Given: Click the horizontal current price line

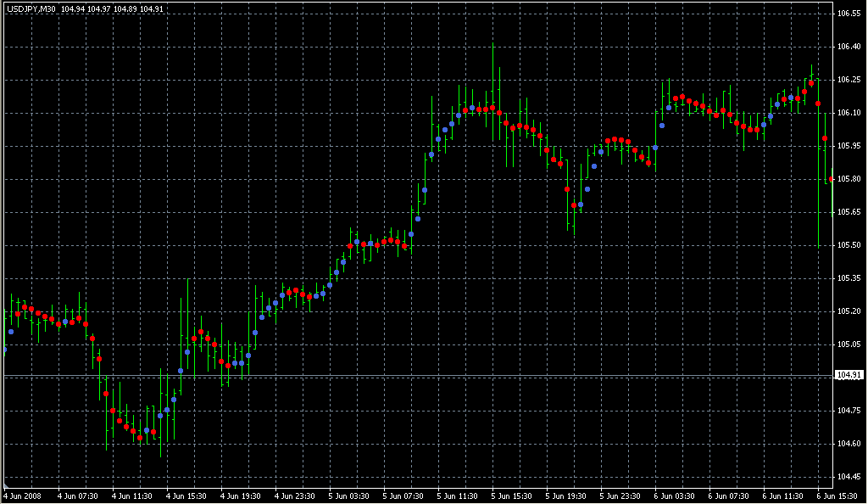Looking at the screenshot, I should coord(424,375).
